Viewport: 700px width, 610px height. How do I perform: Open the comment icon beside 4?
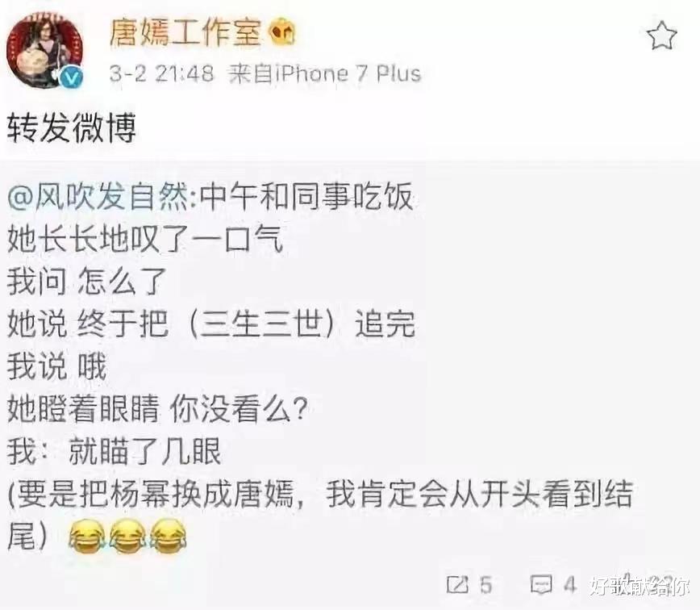[x=541, y=584]
